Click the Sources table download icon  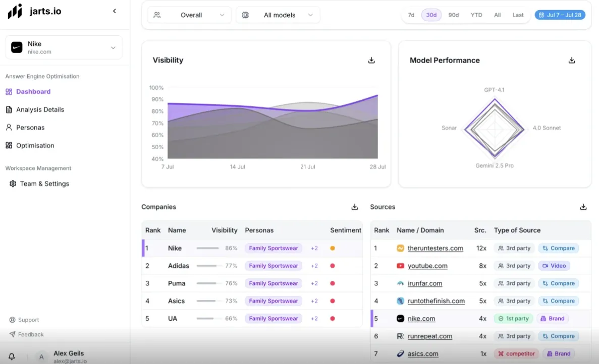583,207
